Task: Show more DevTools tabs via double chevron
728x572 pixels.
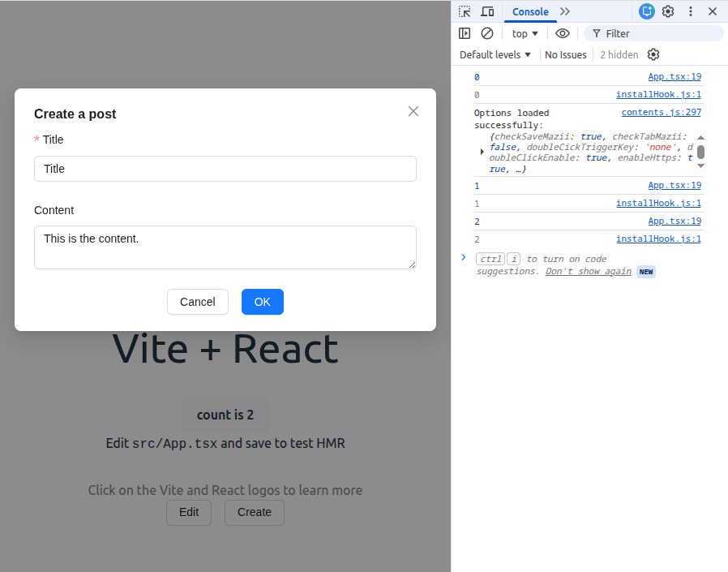Action: pyautogui.click(x=565, y=11)
